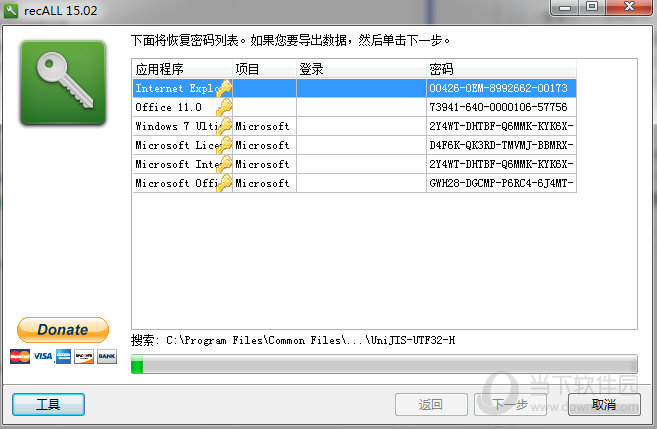Click Microsoft item in Microsoft Inte row

[262, 164]
